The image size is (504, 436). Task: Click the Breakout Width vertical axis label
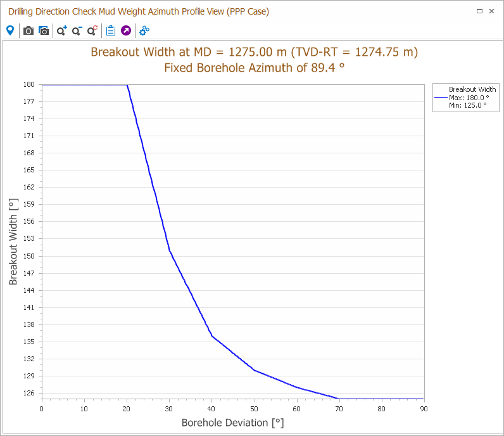click(13, 241)
